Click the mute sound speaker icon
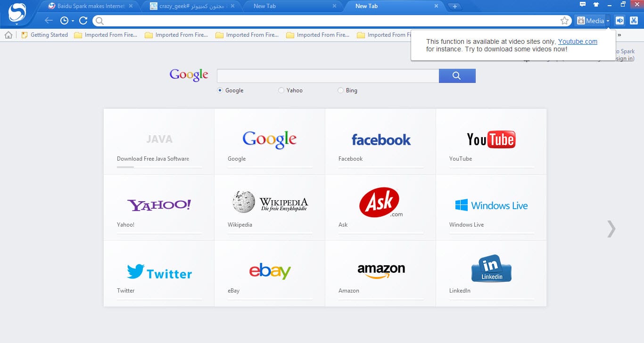Screen dimensions: 644x343 [620, 20]
